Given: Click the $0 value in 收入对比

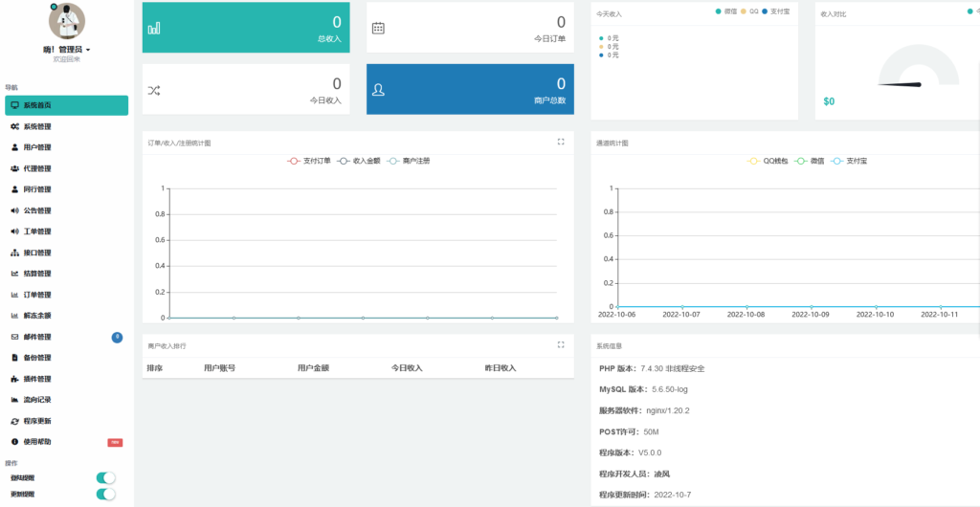Looking at the screenshot, I should pos(829,101).
